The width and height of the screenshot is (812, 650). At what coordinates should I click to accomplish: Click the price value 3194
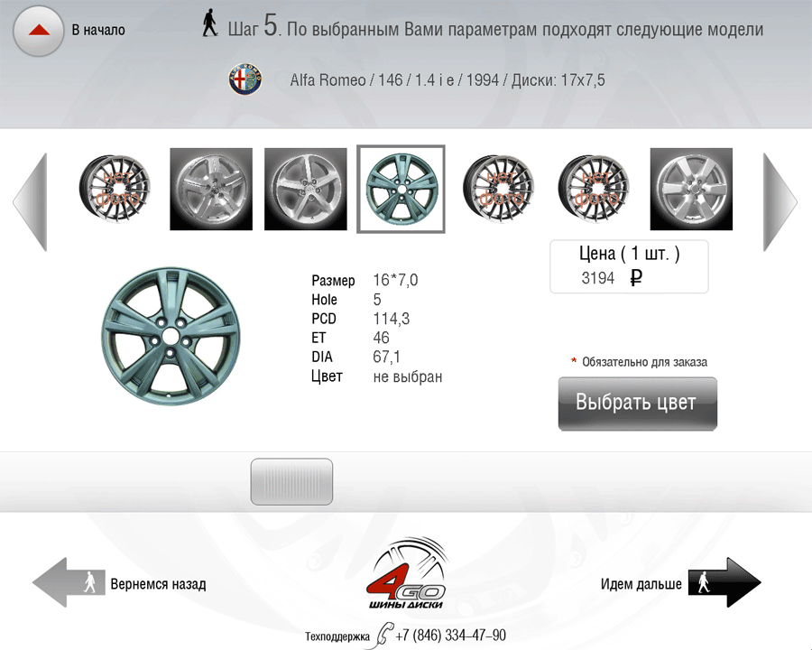tap(597, 278)
